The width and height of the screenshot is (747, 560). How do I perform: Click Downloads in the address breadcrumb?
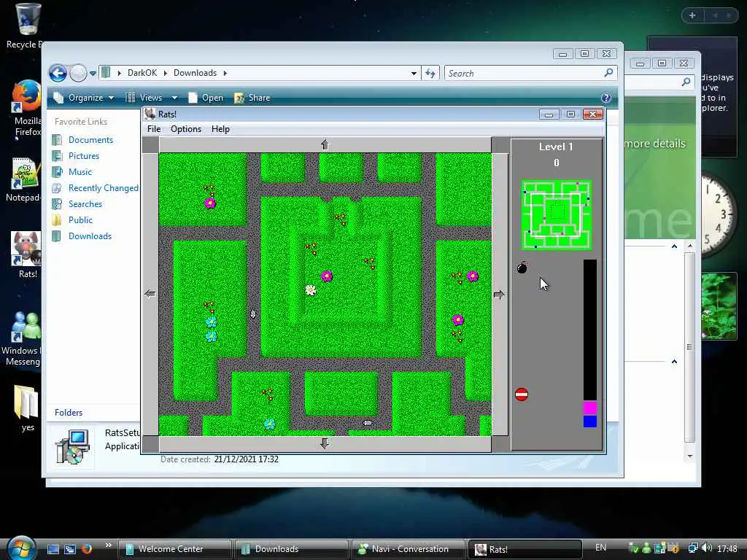(195, 73)
